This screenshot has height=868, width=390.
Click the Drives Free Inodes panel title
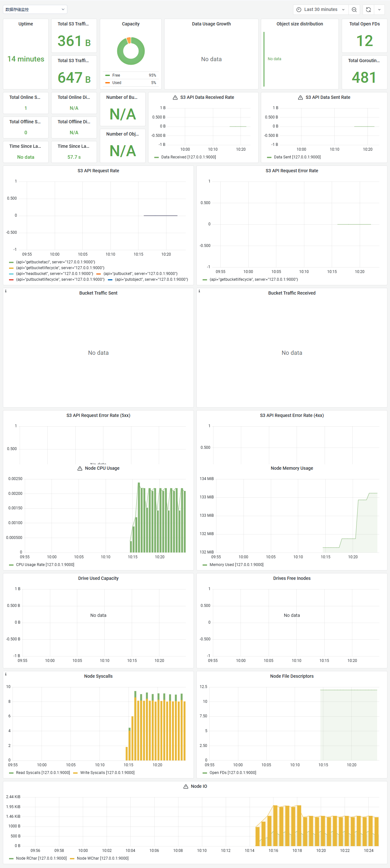292,579
